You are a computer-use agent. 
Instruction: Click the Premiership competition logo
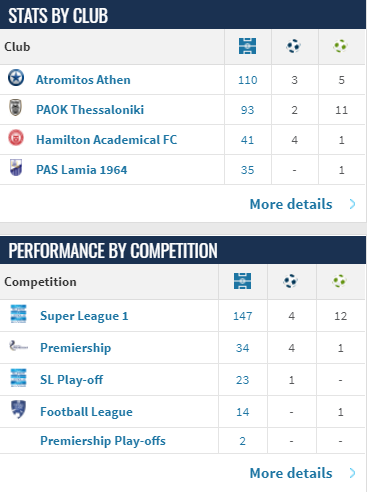pos(18,346)
